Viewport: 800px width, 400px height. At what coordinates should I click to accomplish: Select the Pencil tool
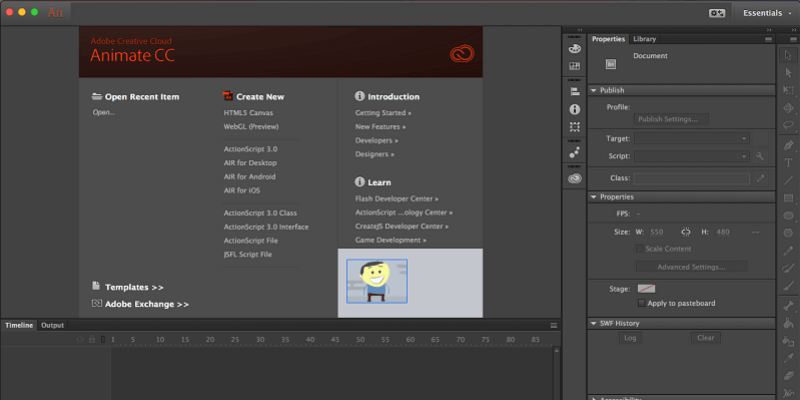(x=788, y=251)
